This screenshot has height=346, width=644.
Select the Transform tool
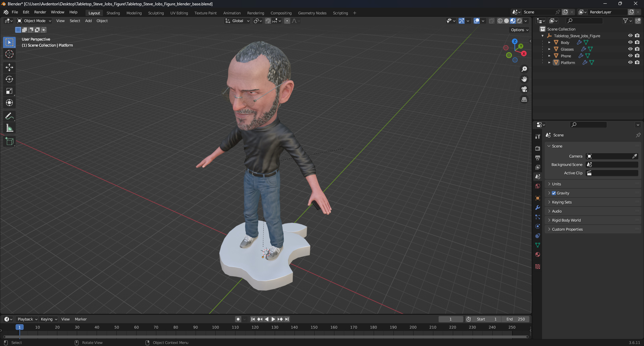click(9, 103)
